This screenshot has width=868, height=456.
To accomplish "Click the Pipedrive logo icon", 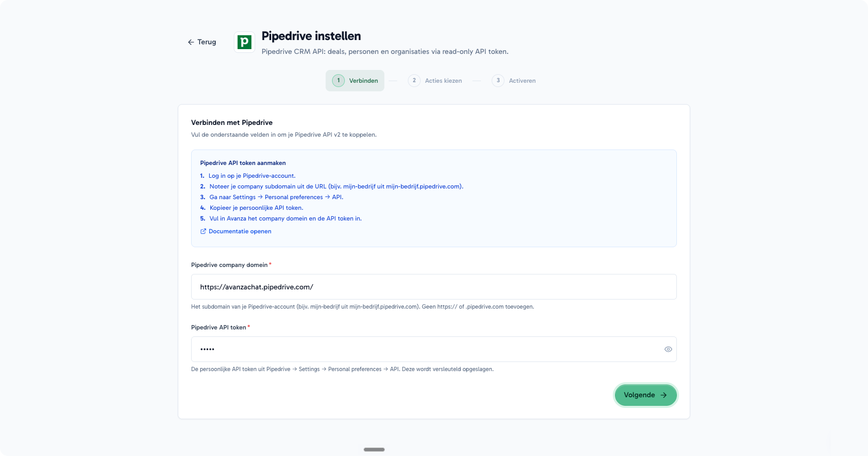I will (244, 42).
